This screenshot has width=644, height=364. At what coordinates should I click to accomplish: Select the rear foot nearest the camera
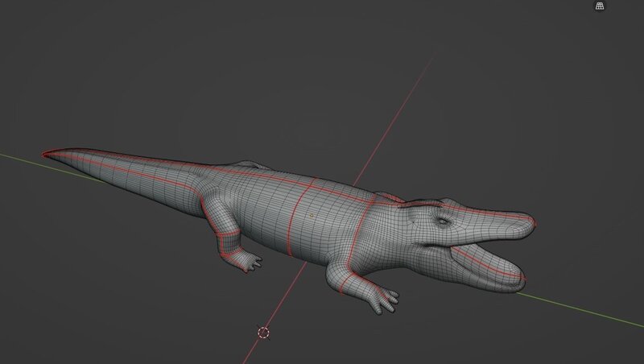[250, 261]
